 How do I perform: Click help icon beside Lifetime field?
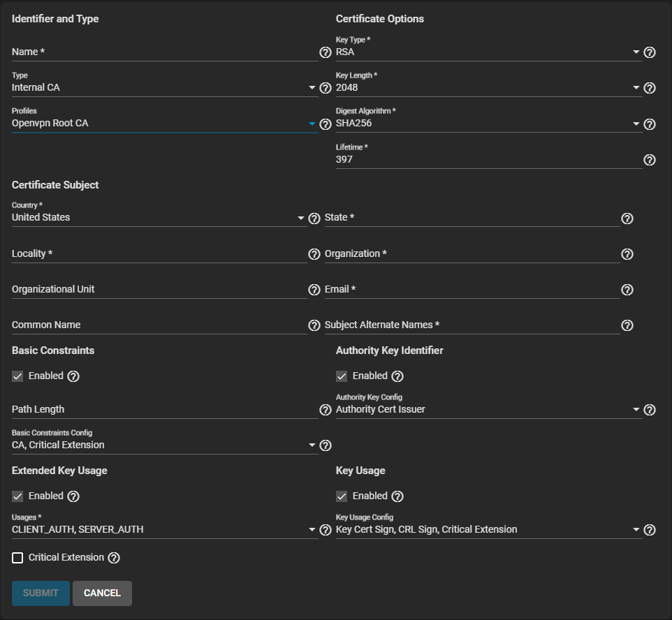pos(649,160)
